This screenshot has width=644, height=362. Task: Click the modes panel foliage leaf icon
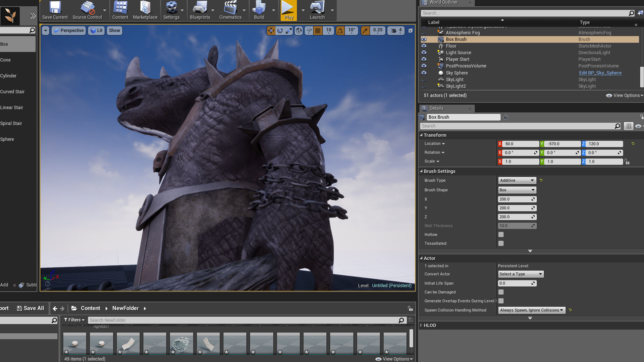[x=10, y=16]
